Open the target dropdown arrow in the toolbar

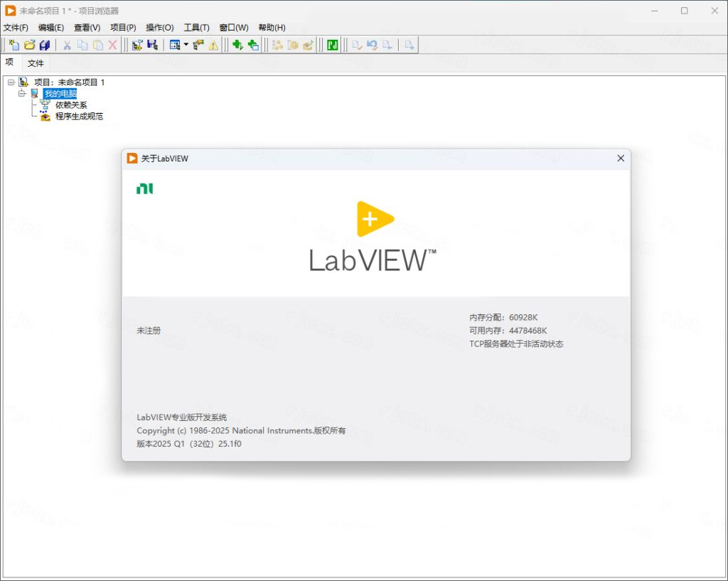186,45
